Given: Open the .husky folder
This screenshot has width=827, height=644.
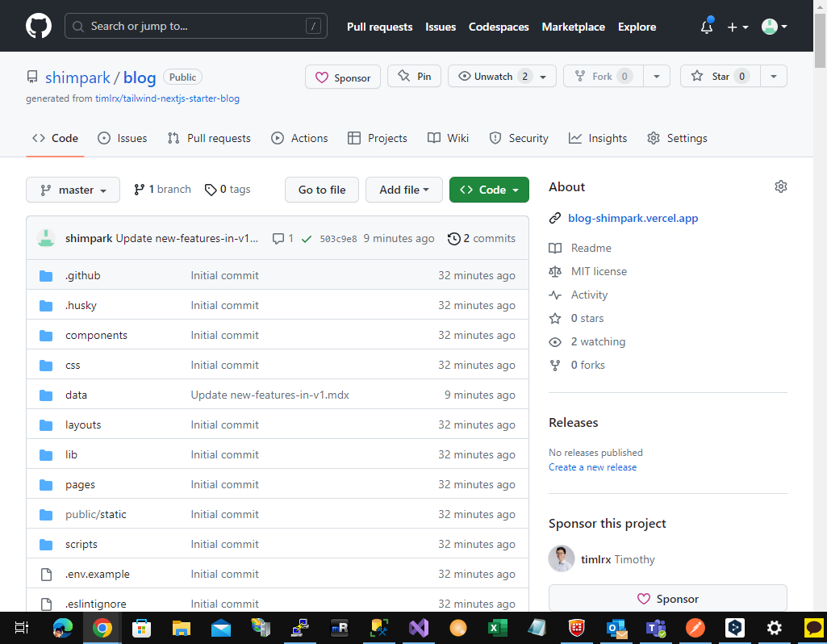Looking at the screenshot, I should pos(81,305).
